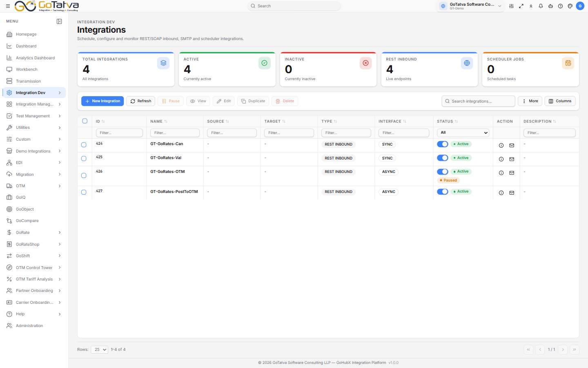Expand the GoRate sidebar item

click(34, 233)
